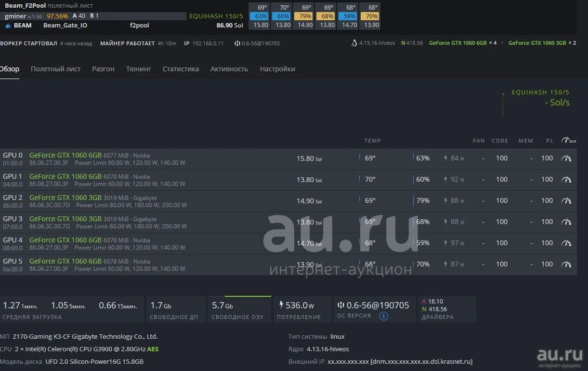Open the GPU 0 overclock speedometer icon
Screen dimensions: 588x371
pos(566,158)
